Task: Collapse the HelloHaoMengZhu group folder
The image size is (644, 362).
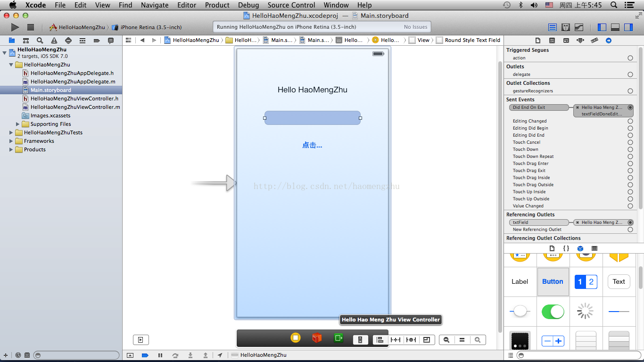Action: [11, 65]
